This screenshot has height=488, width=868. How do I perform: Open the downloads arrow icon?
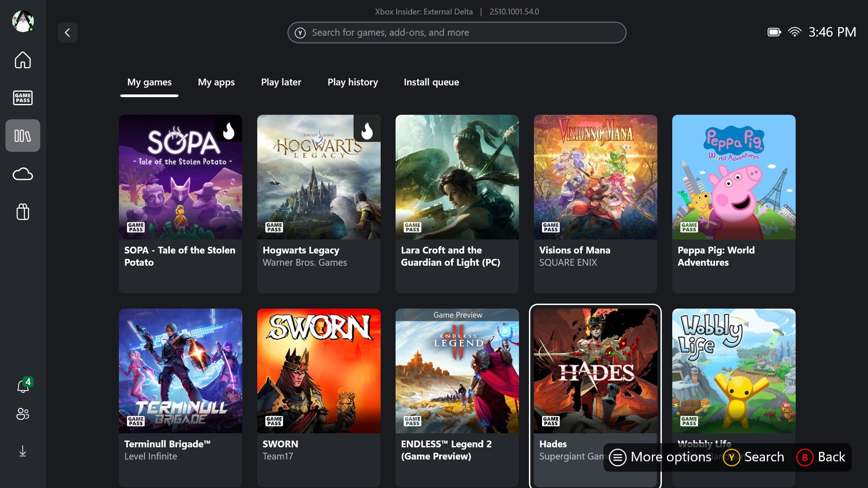(23, 451)
